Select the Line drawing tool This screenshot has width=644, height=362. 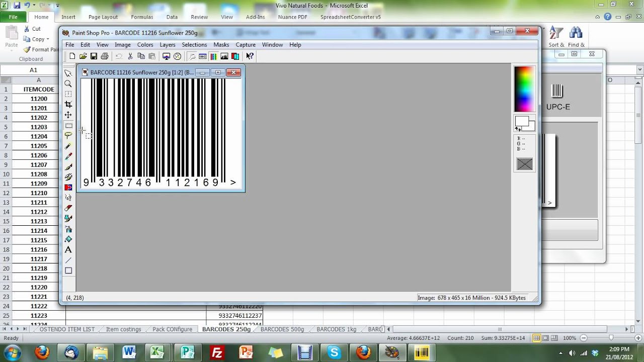click(x=68, y=260)
